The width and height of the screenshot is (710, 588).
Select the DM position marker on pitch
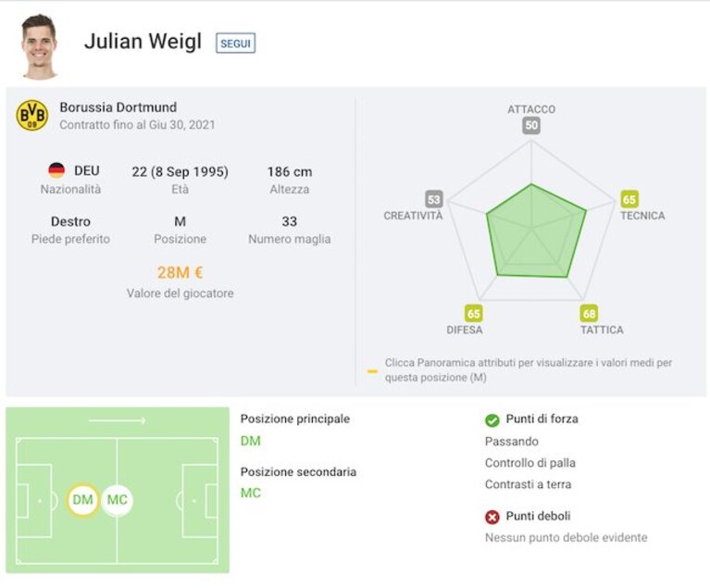[x=83, y=500]
